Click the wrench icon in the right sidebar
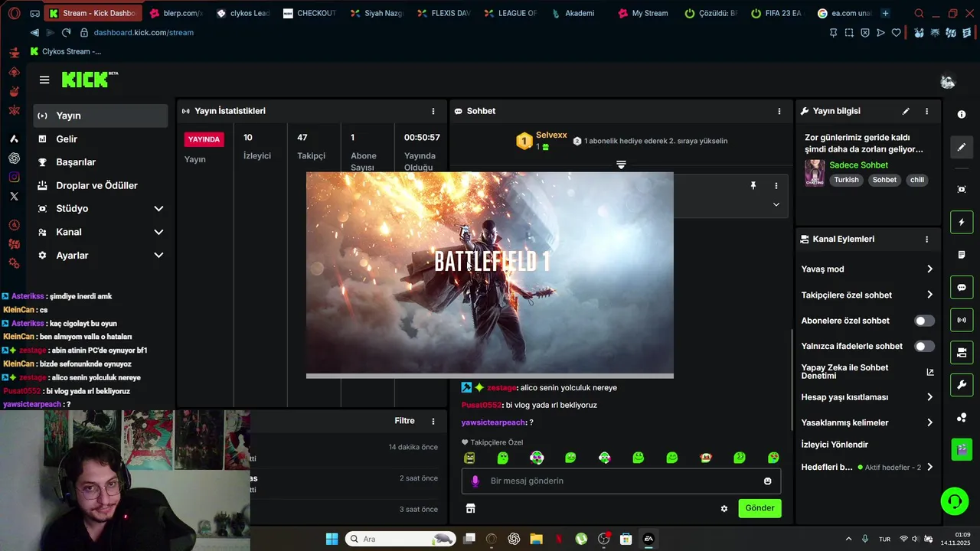This screenshot has width=980, height=551. pyautogui.click(x=962, y=385)
